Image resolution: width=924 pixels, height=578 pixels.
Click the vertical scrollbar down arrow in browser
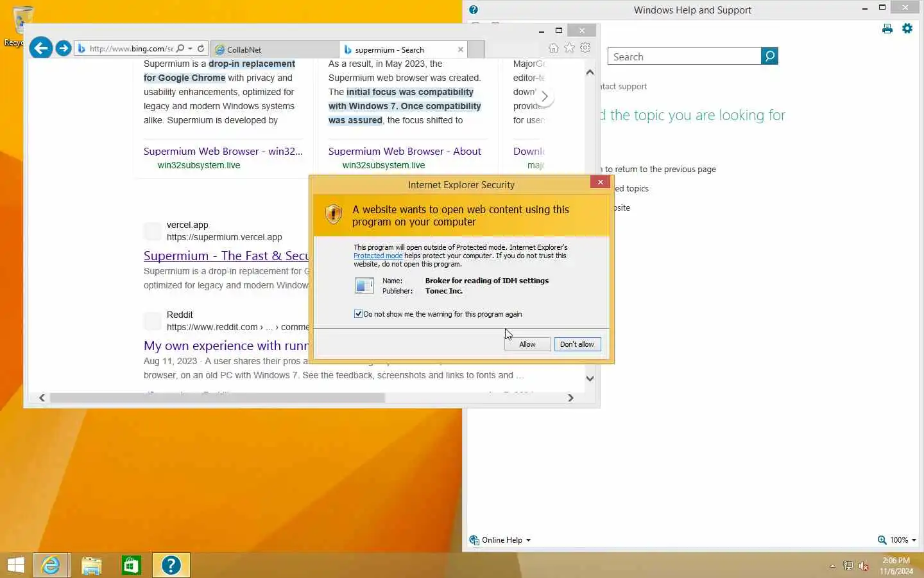[x=590, y=378]
